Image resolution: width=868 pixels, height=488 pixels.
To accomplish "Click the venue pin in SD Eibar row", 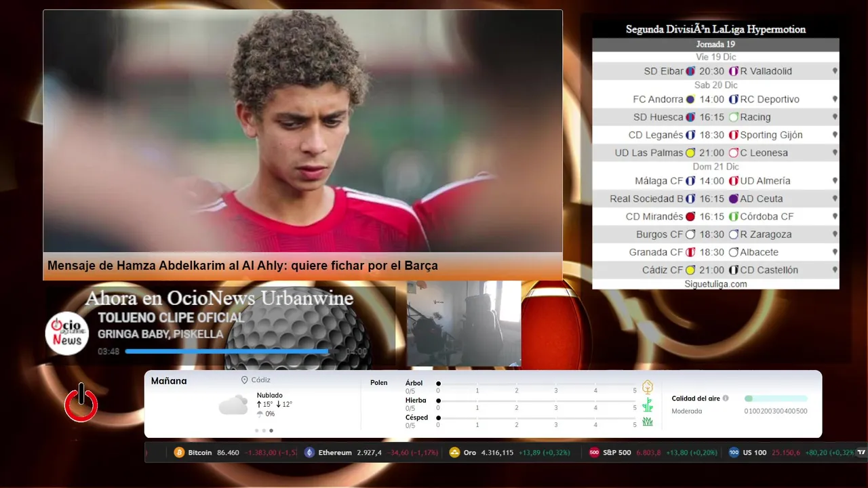I will coord(835,71).
